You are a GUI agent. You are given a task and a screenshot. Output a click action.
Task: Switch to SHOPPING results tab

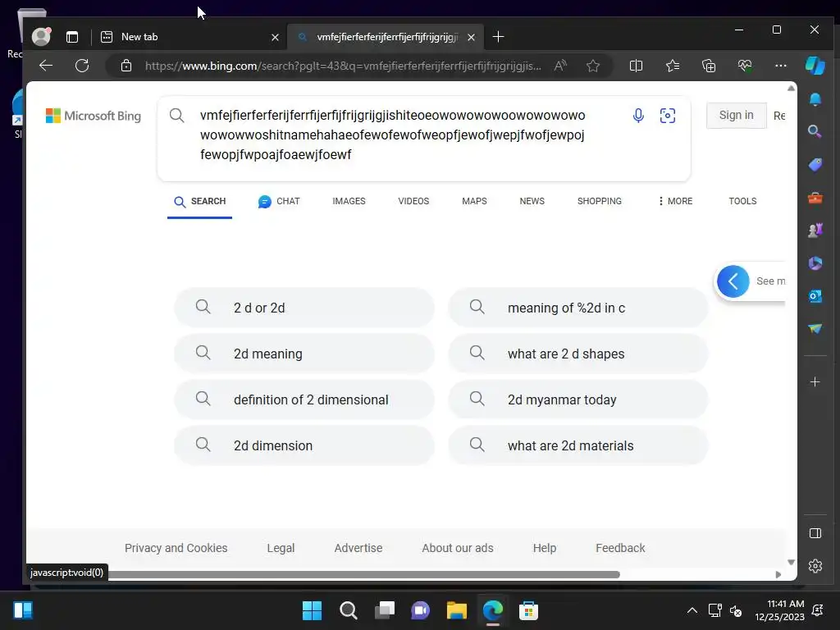point(600,202)
